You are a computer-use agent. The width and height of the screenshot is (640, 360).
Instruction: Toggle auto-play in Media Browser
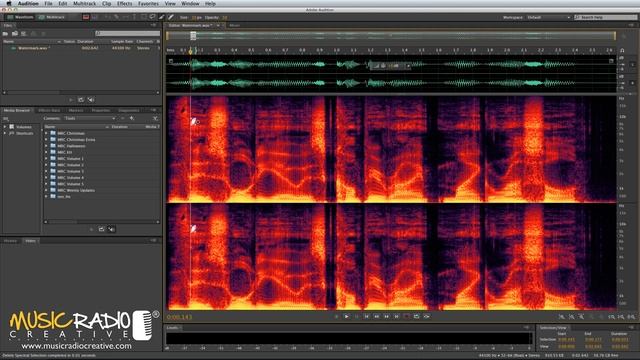coord(111,229)
